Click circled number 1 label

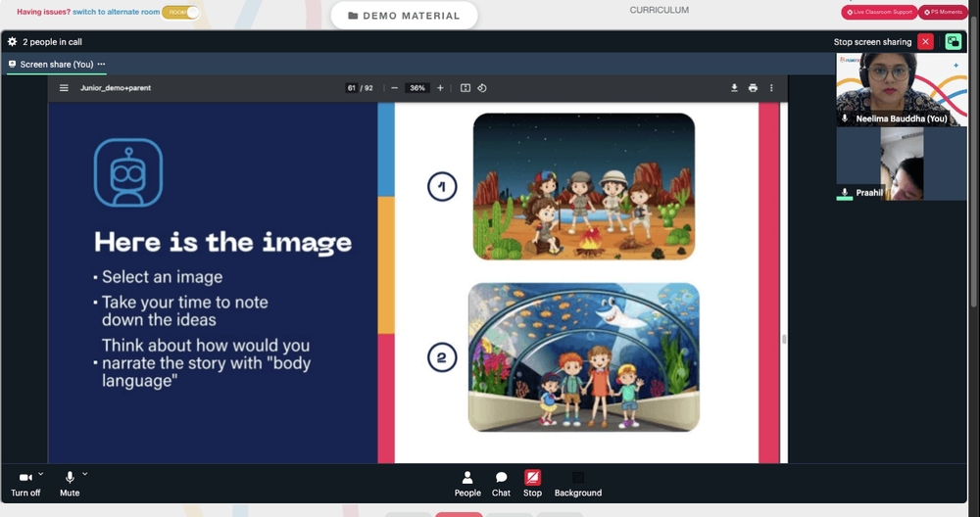coord(442,187)
